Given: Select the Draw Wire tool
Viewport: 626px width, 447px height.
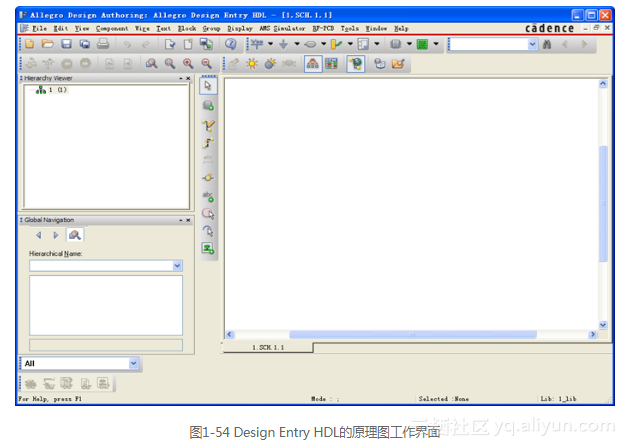Looking at the screenshot, I should point(208,125).
